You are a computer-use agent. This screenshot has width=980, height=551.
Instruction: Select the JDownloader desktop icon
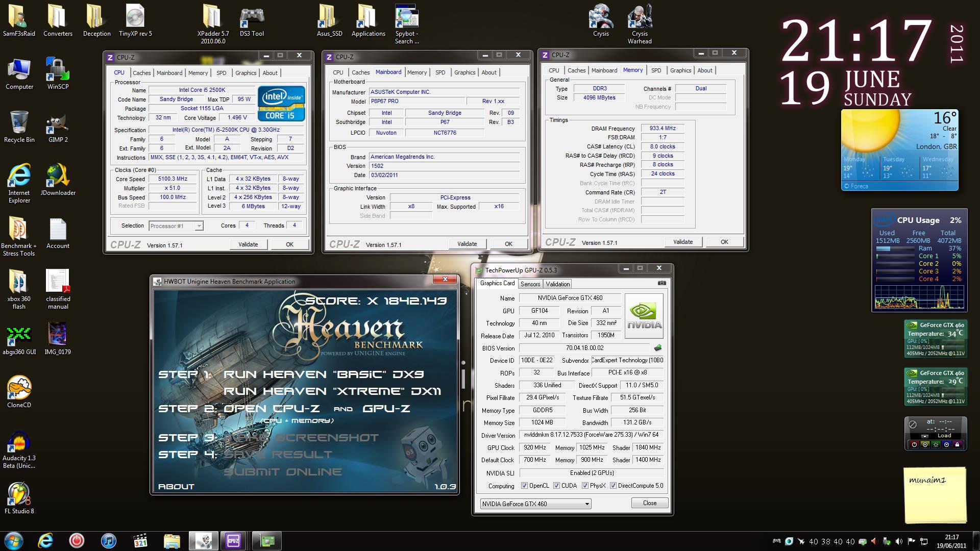click(58, 180)
